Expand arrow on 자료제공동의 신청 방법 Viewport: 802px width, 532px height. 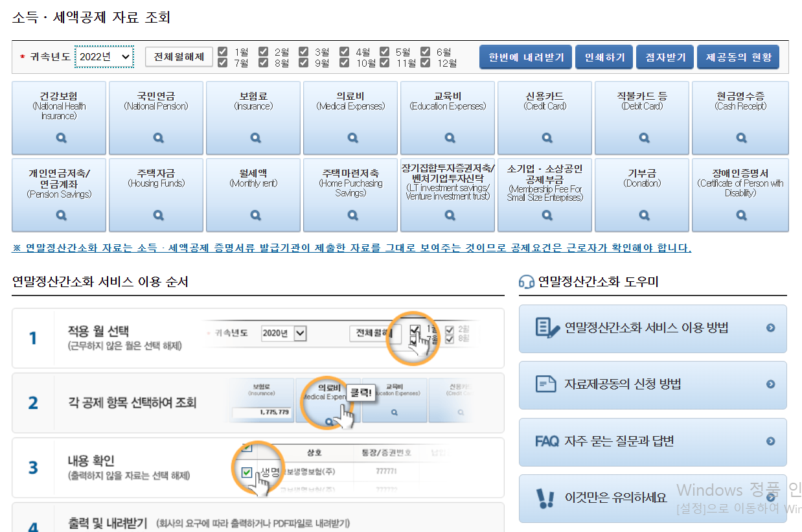[770, 384]
